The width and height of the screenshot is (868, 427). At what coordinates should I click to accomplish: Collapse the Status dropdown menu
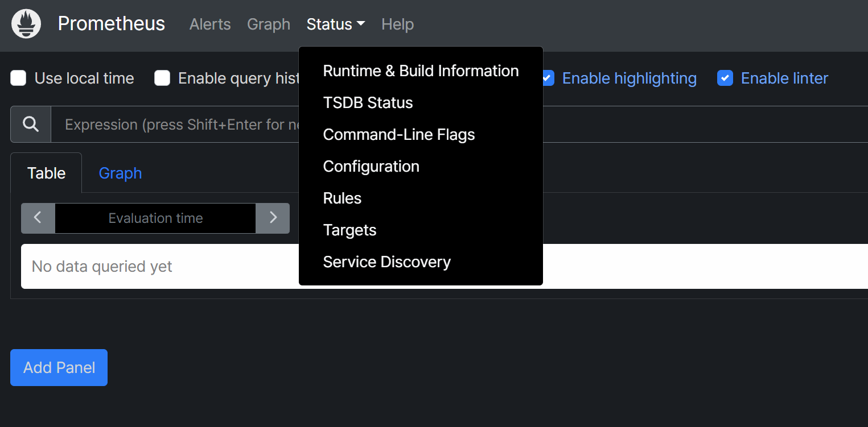click(335, 24)
